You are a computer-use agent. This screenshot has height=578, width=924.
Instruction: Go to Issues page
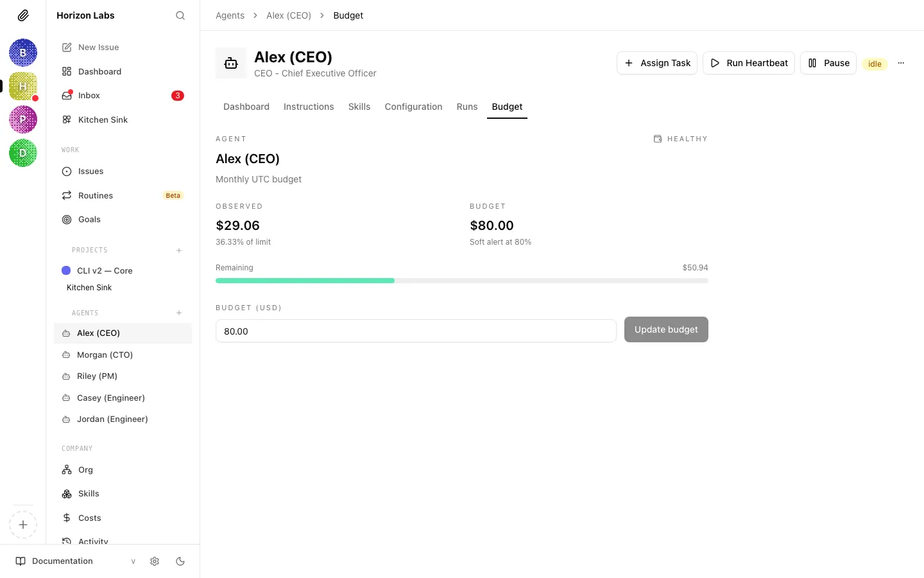123,171
